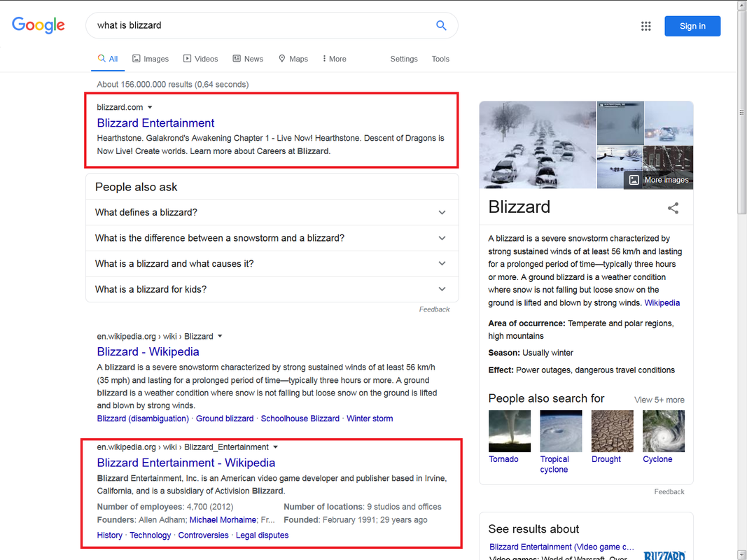Switch to the Images tab
The width and height of the screenshot is (747, 560).
(151, 59)
